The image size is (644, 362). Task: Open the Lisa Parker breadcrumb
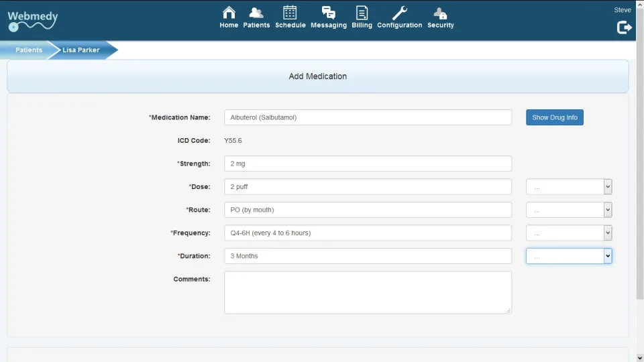tap(81, 50)
